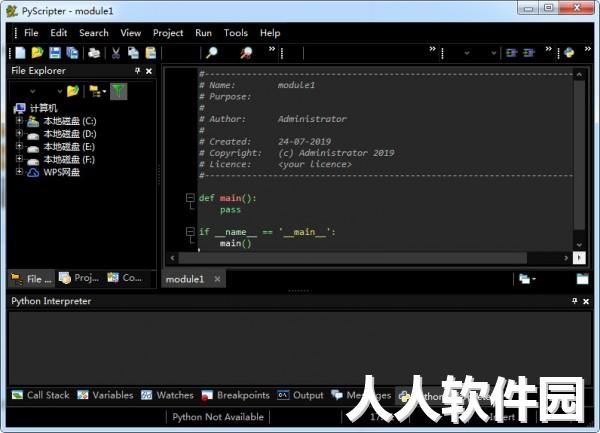Screen dimensions: 600x433
Task: Open the Project menu
Action: pyautogui.click(x=168, y=33)
